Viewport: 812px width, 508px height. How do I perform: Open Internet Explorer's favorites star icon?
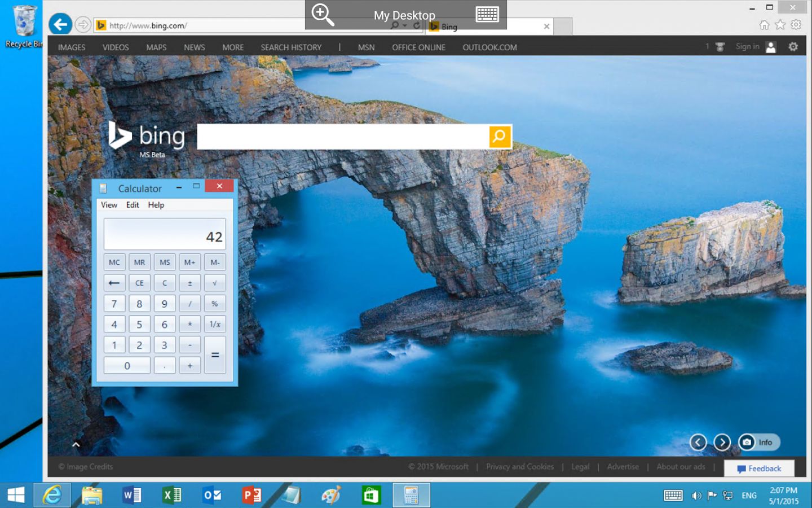click(780, 25)
